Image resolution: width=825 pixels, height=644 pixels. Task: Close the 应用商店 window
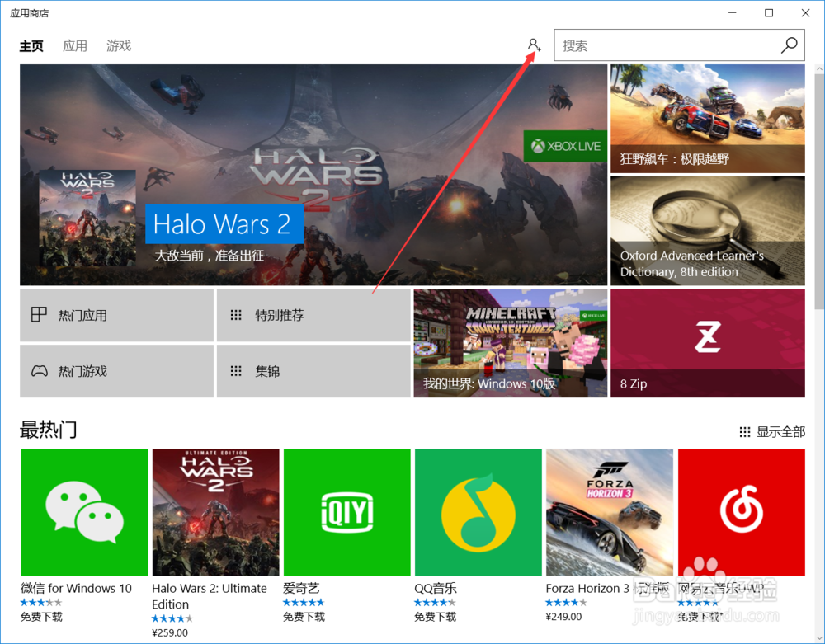click(x=805, y=12)
